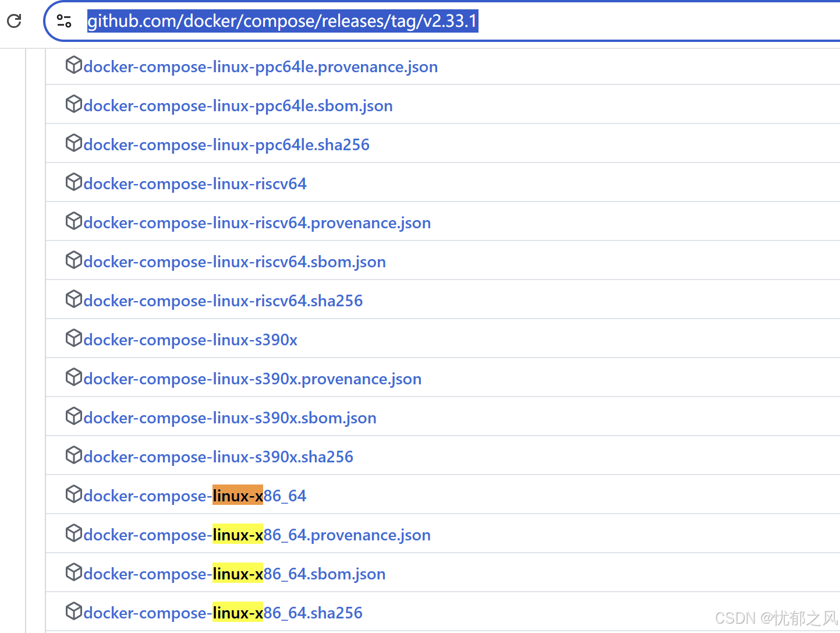Click package icon beside x86_64.provenance.json
The height and width of the screenshot is (633, 840).
74,533
